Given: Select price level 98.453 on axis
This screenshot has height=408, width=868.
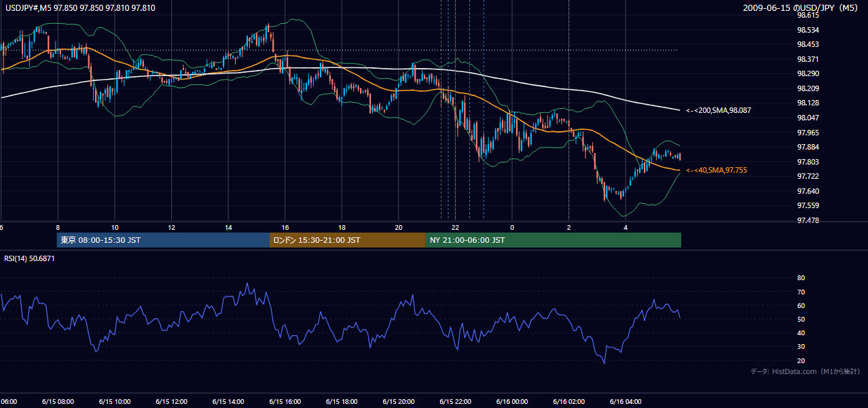Looking at the screenshot, I should coord(808,44).
